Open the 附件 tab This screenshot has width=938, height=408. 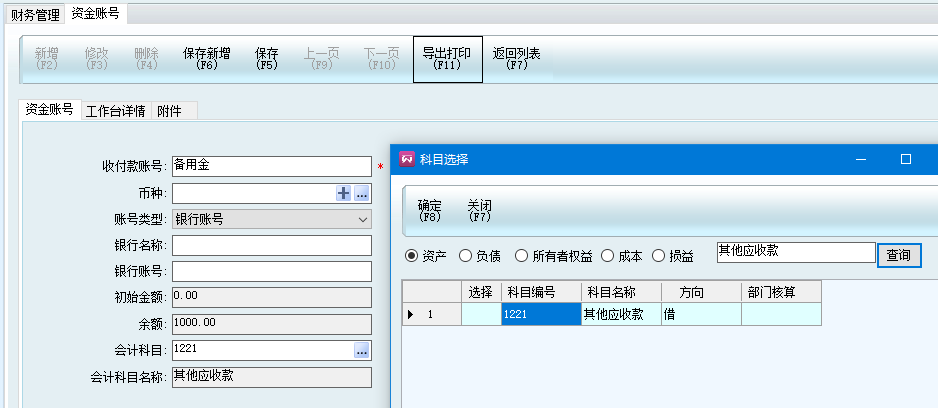tap(169, 111)
